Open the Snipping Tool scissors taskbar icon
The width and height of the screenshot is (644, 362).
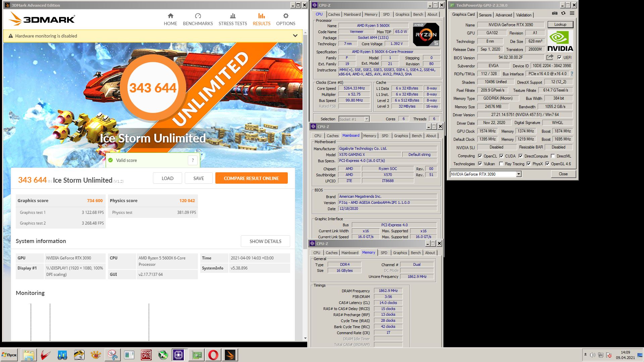click(x=113, y=355)
